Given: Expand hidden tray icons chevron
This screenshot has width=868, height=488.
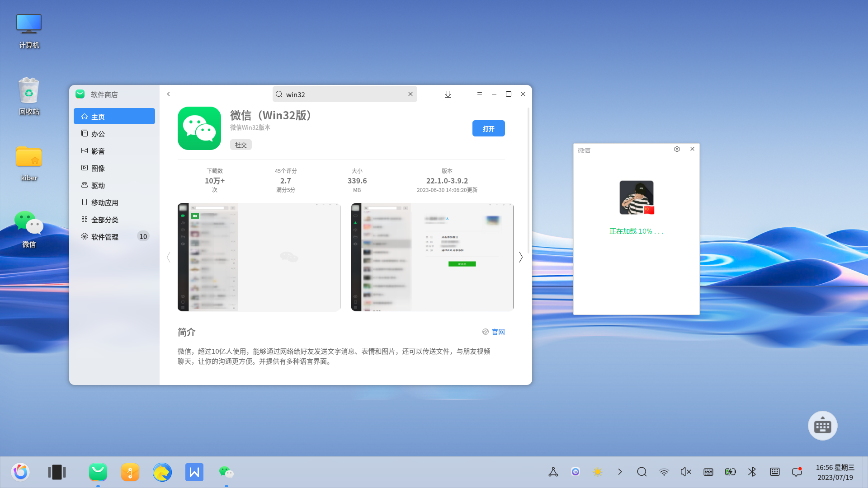Looking at the screenshot, I should (620, 472).
